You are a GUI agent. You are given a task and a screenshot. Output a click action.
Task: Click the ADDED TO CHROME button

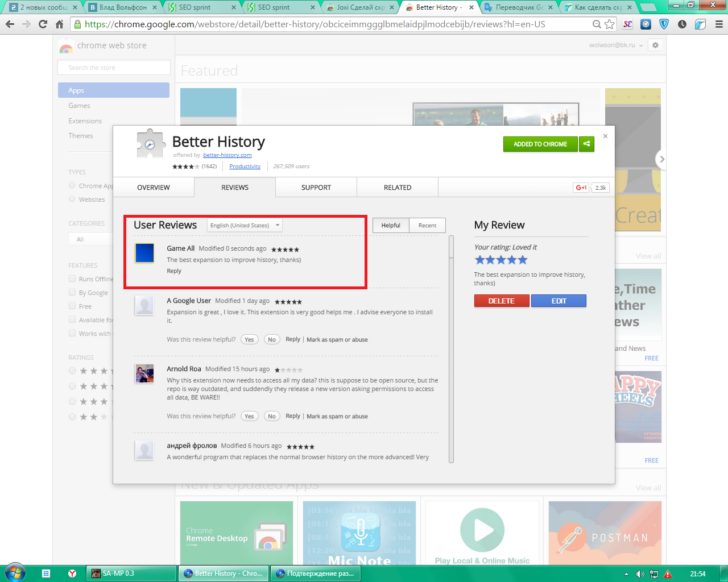[540, 144]
